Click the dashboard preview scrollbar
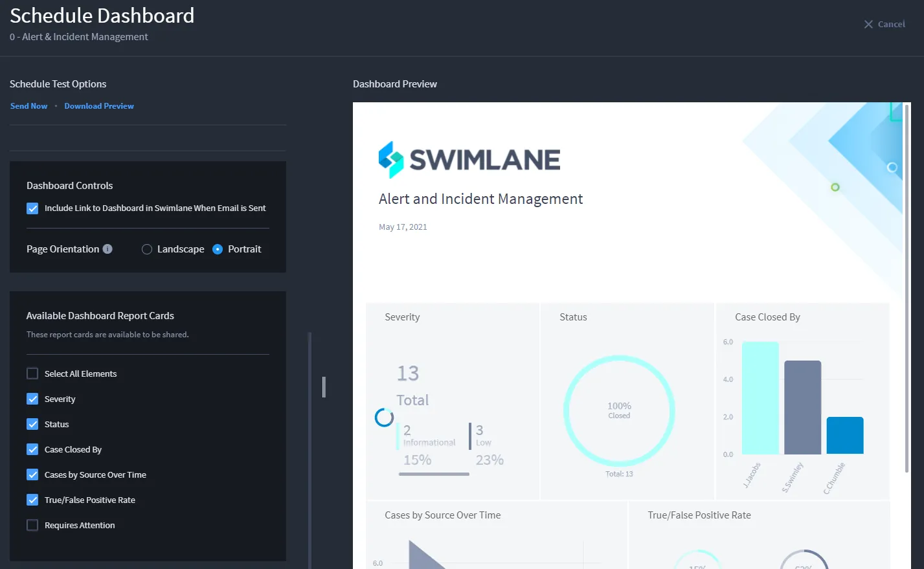Screen dimensions: 924x569 click(907, 288)
